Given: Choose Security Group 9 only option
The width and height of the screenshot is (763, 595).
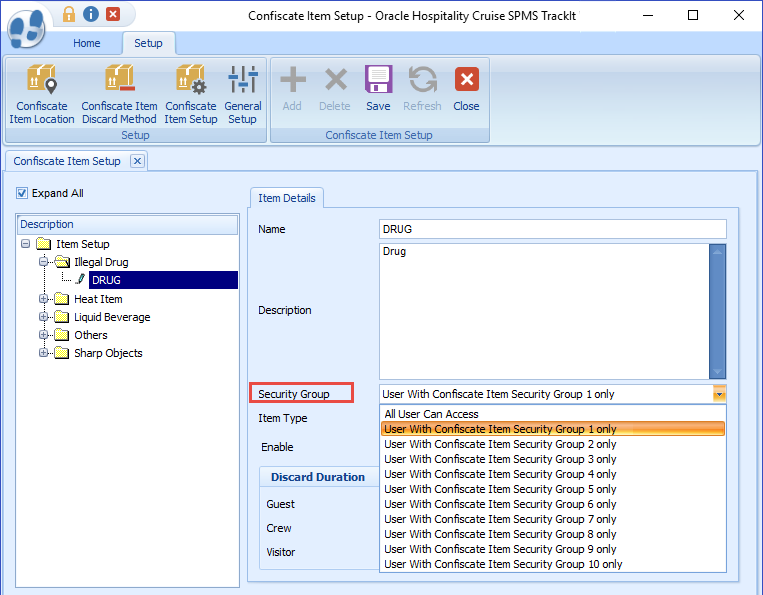Looking at the screenshot, I should point(552,549).
